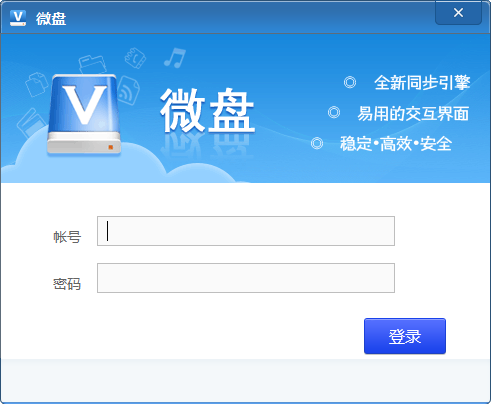Click the folder icon above the drive
The image size is (491, 404).
[93, 65]
